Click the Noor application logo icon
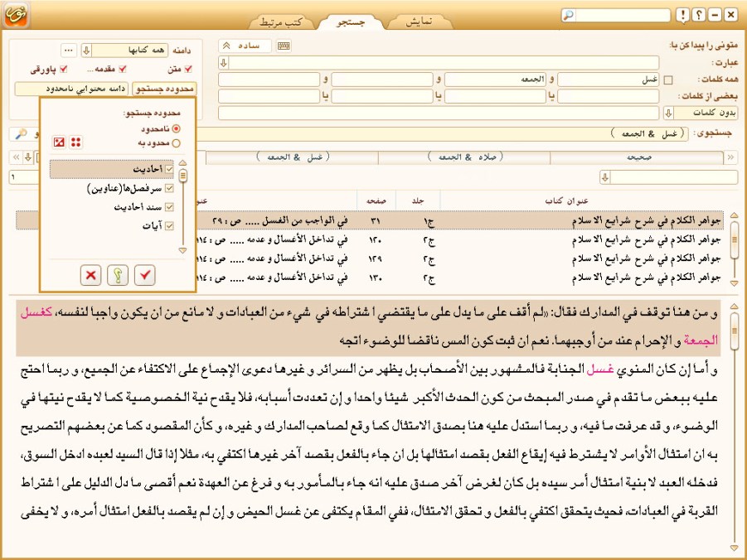This screenshot has height=560, width=747. coord(17,14)
